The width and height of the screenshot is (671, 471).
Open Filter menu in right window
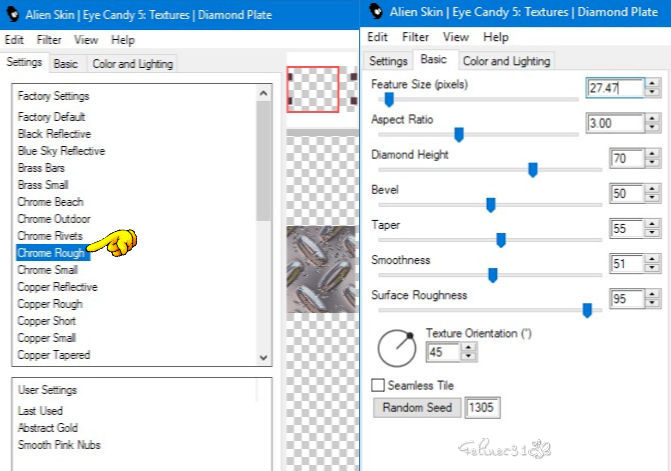tap(415, 37)
